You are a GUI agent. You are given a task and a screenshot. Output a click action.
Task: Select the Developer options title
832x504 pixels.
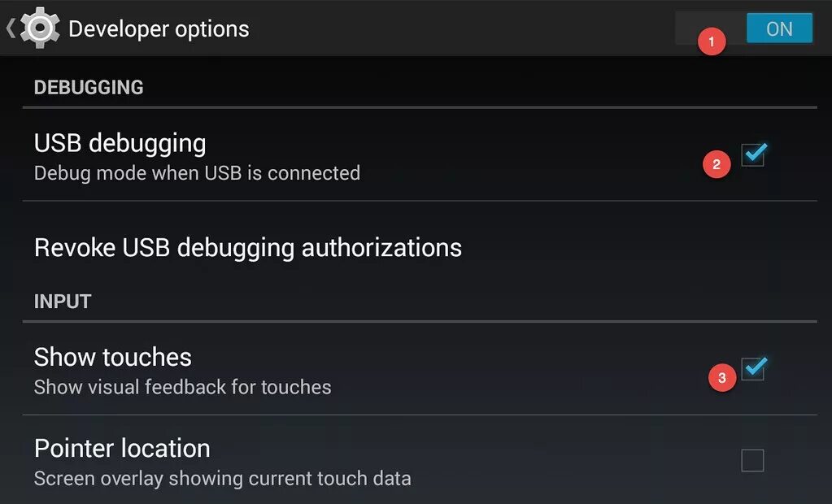(x=159, y=29)
